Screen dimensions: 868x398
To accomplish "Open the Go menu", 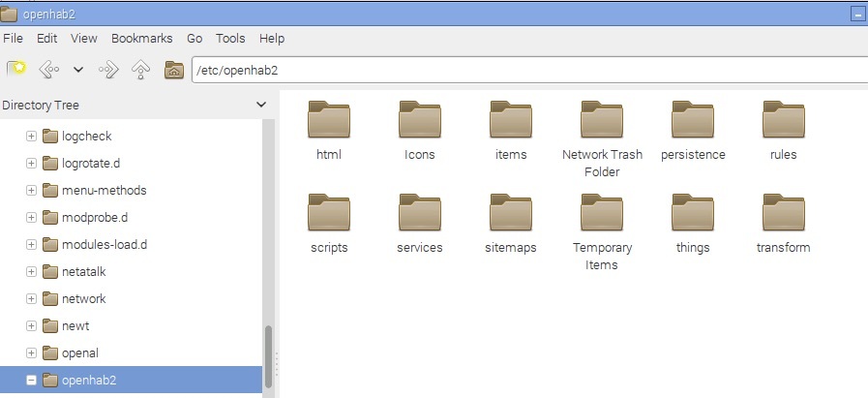I will (195, 38).
